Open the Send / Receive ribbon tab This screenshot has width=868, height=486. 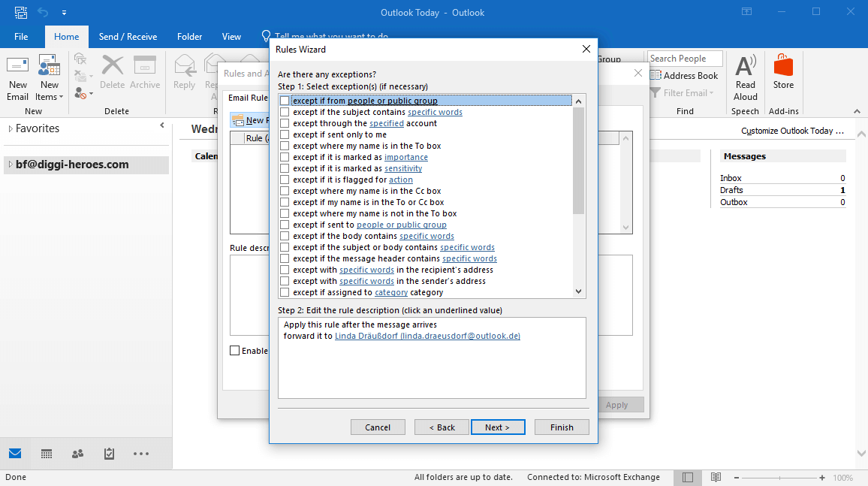pos(128,37)
